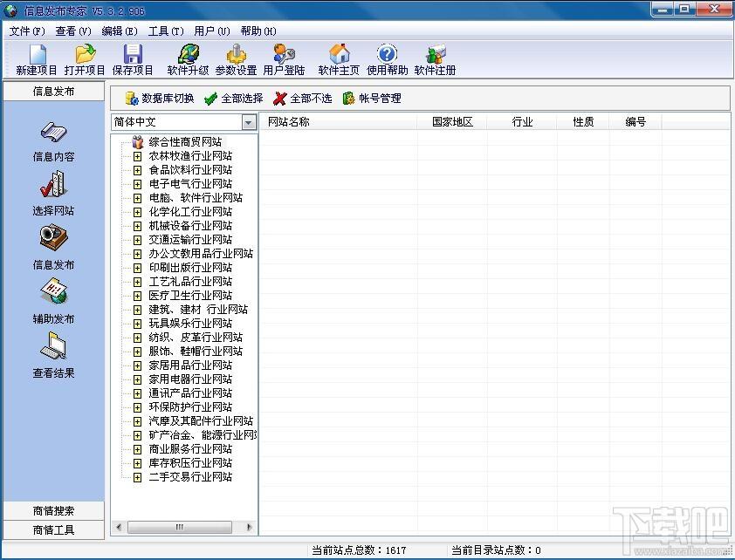Click 全部选择 to select all
Viewport: 735px width, 560px height.
point(233,99)
